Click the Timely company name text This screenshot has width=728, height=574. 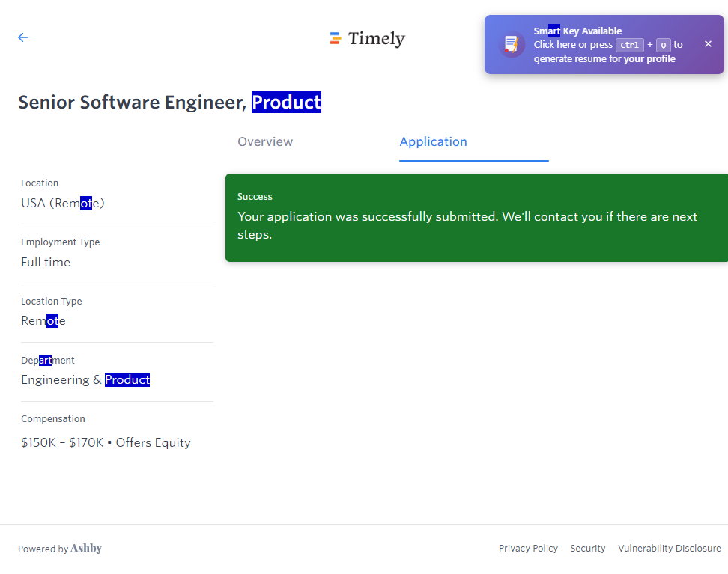pyautogui.click(x=376, y=39)
